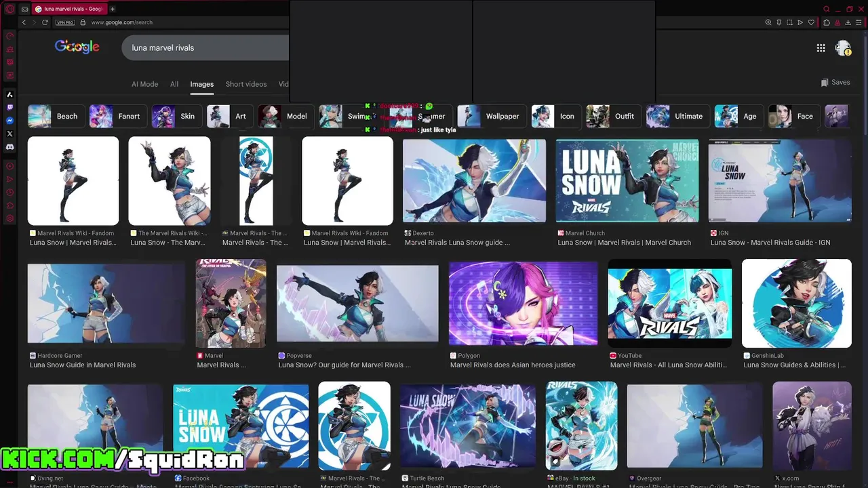The width and height of the screenshot is (868, 488).
Task: Open the Google account avatar
Action: click(843, 47)
